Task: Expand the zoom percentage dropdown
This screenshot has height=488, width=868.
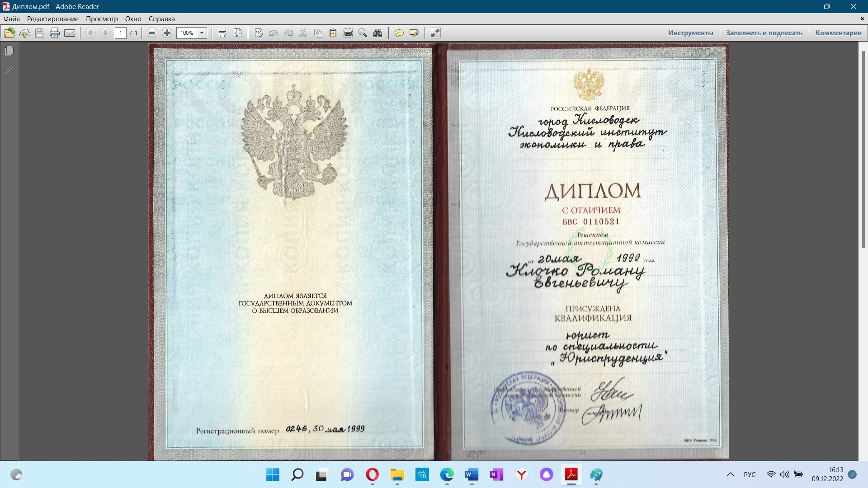Action: [202, 33]
